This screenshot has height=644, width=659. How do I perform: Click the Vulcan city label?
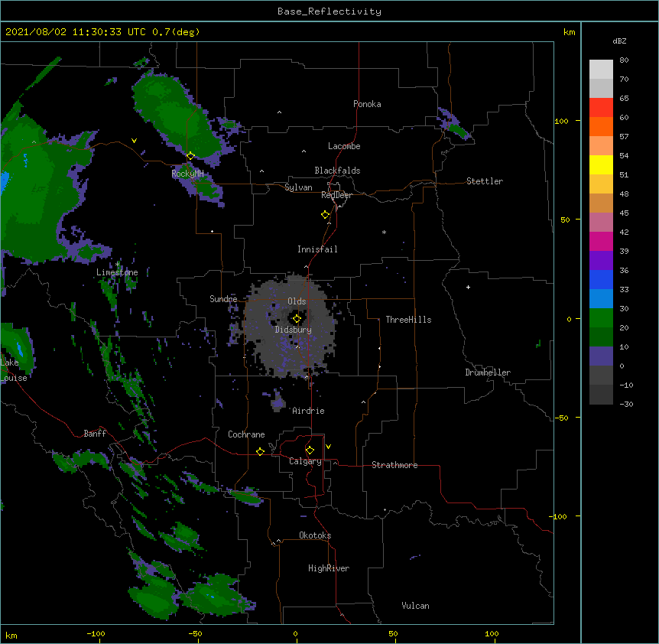tap(415, 606)
